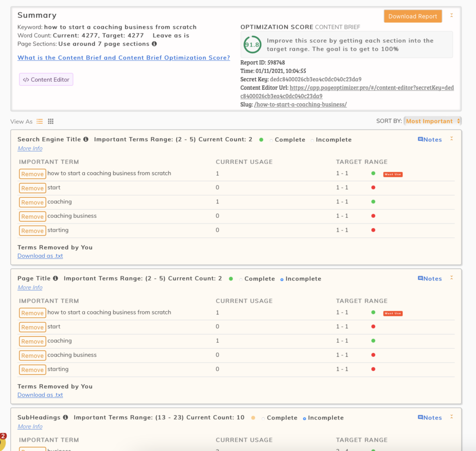Open the Sort By Most Important dropdown
The height and width of the screenshot is (451, 476).
click(x=433, y=121)
